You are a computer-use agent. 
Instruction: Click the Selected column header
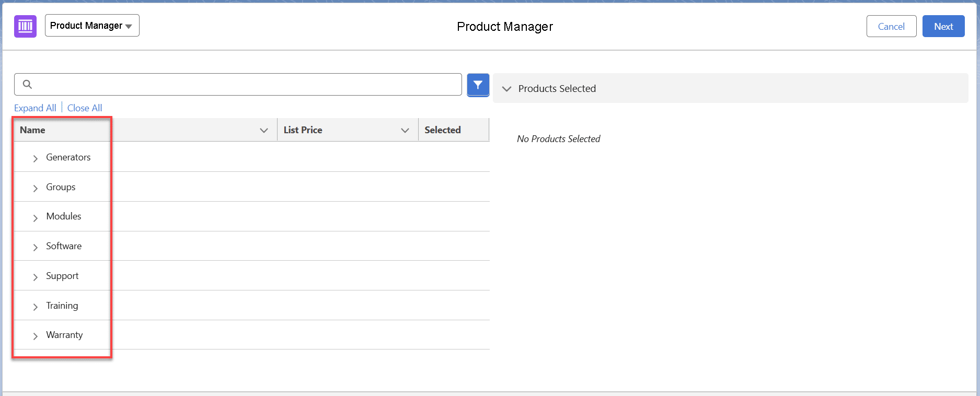(443, 130)
